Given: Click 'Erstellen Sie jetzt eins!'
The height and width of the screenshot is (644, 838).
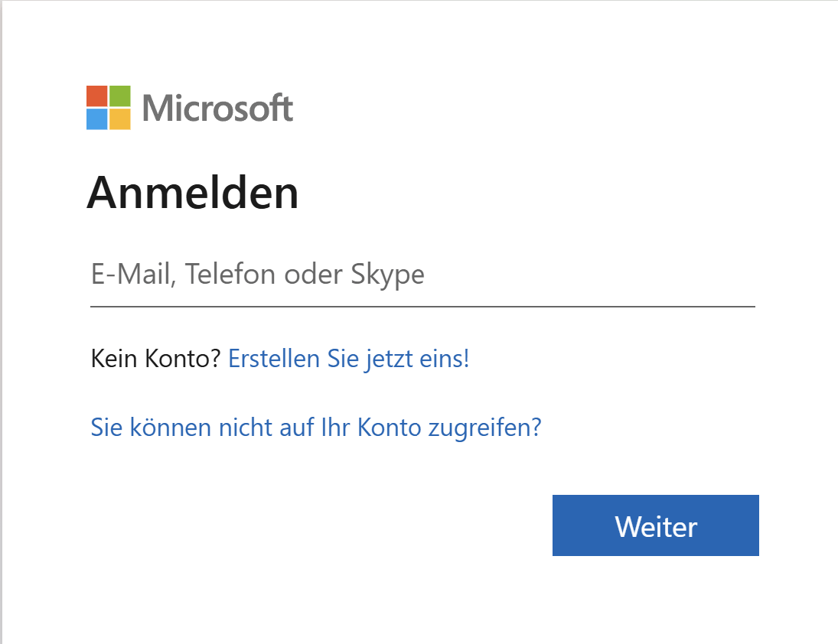Looking at the screenshot, I should point(348,358).
